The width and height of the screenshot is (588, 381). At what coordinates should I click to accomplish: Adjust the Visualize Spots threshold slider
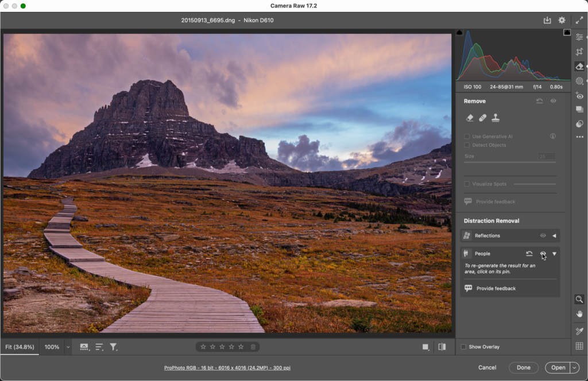(535, 184)
